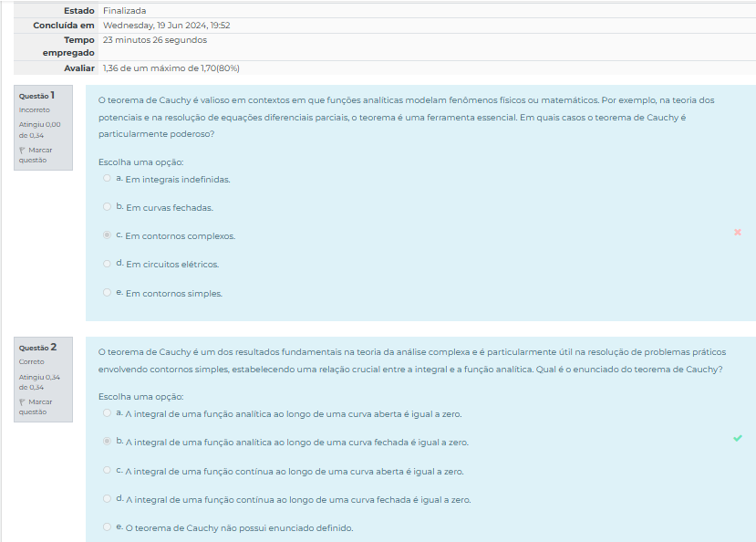Click the 'Finalizada' state value

pyautogui.click(x=124, y=11)
